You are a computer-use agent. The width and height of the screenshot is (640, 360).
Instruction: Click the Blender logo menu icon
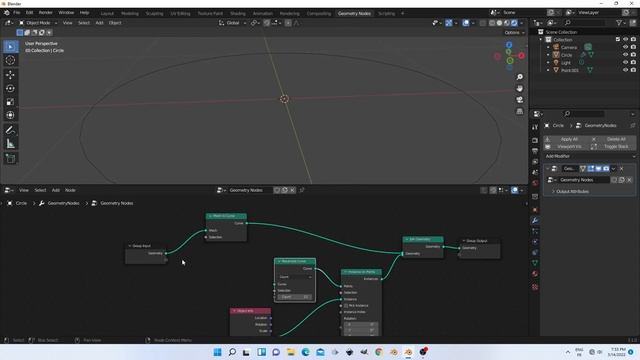[x=7, y=13]
